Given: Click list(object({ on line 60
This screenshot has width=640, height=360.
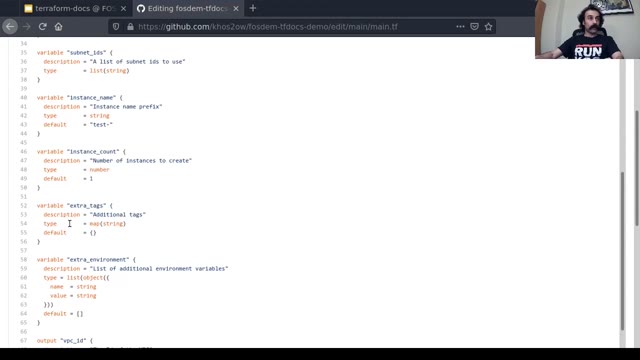Looking at the screenshot, I should tap(88, 278).
